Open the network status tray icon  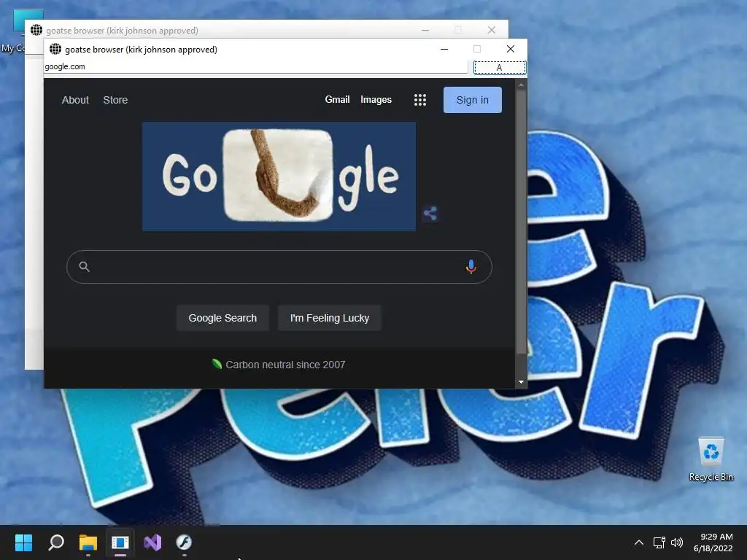(x=659, y=542)
